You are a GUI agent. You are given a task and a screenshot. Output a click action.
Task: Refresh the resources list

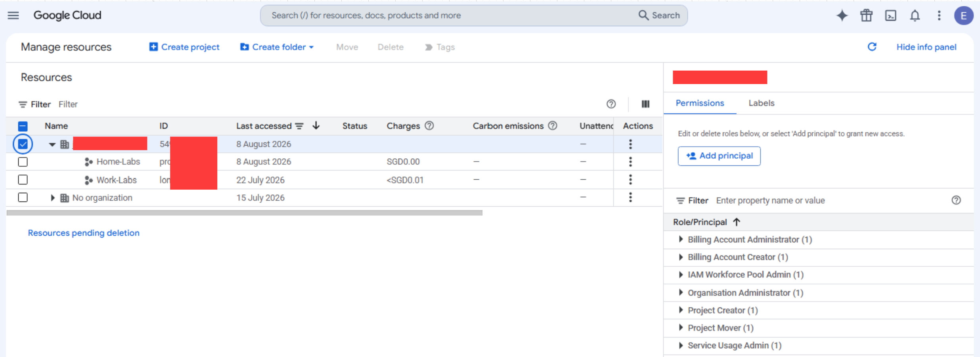[x=872, y=47]
